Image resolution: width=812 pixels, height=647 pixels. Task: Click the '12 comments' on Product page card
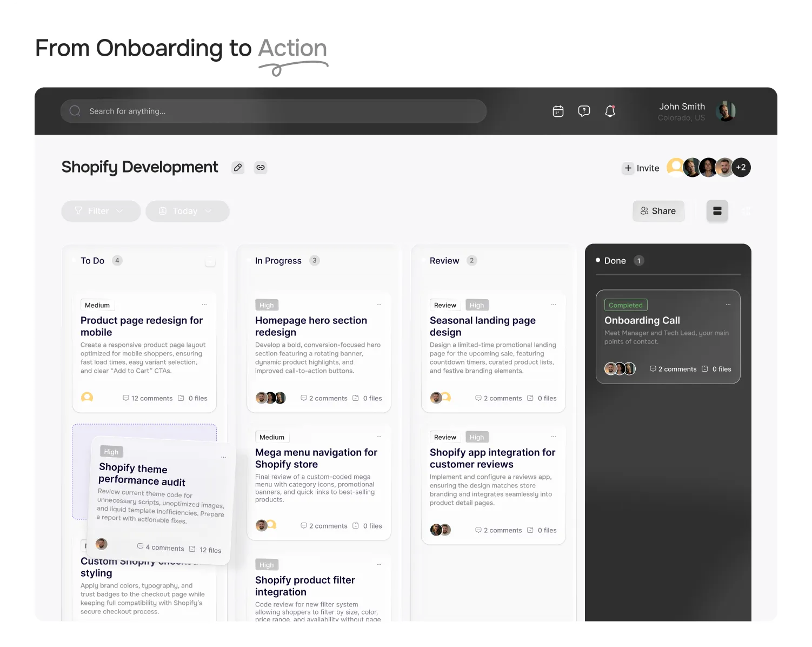[148, 398]
